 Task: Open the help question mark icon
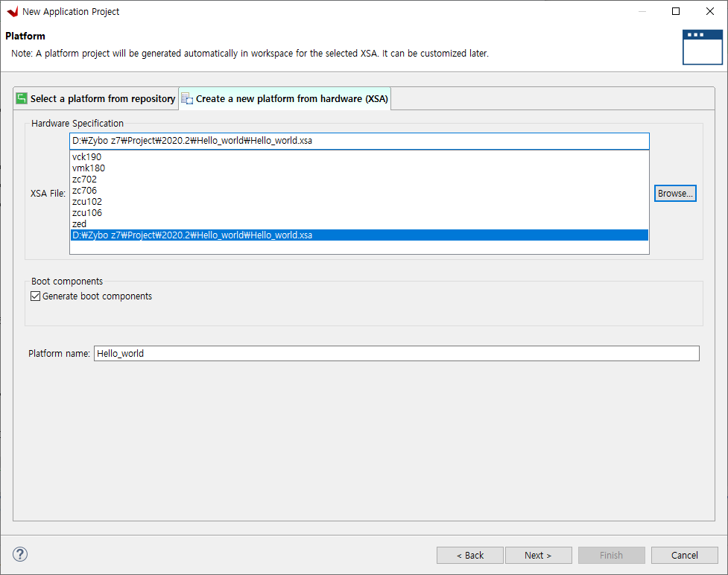(x=20, y=554)
